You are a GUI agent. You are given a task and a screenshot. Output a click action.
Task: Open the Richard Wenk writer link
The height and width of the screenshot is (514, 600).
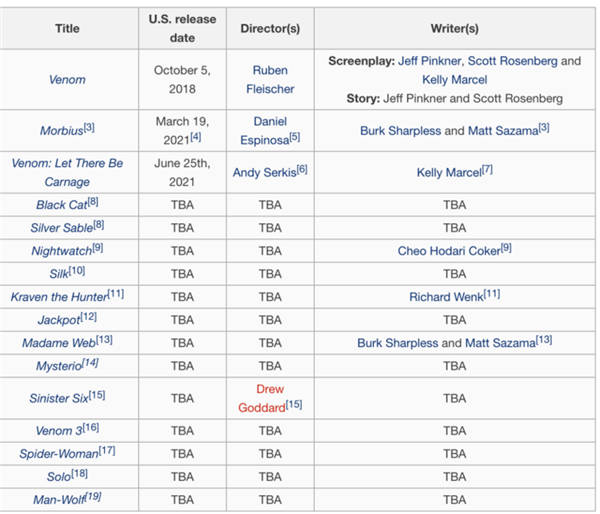(447, 297)
